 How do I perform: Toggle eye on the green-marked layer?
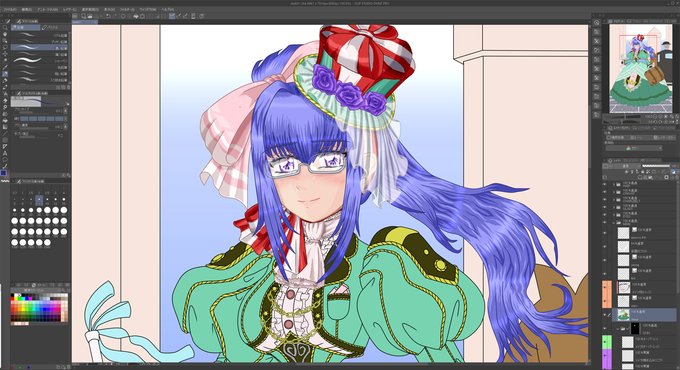click(x=605, y=342)
